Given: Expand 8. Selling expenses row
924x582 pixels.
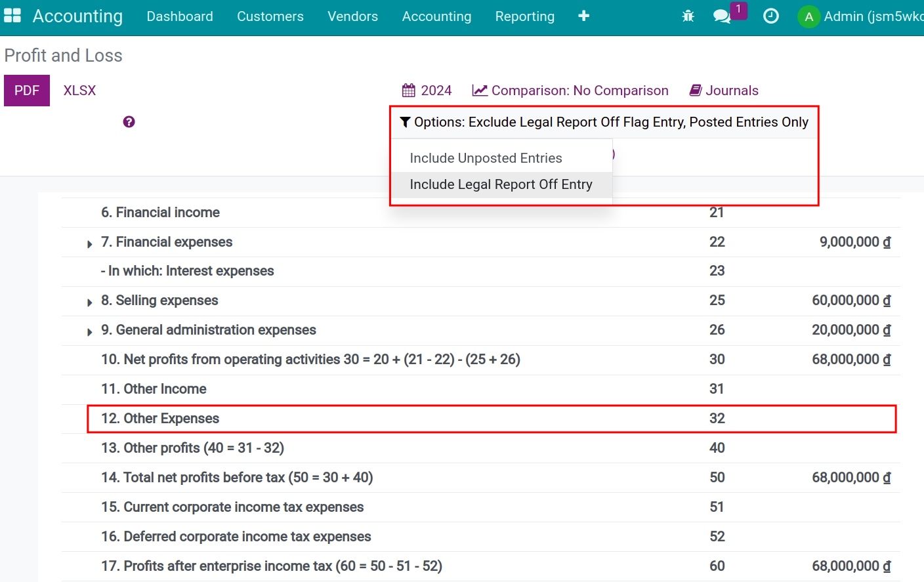Looking at the screenshot, I should (x=90, y=302).
